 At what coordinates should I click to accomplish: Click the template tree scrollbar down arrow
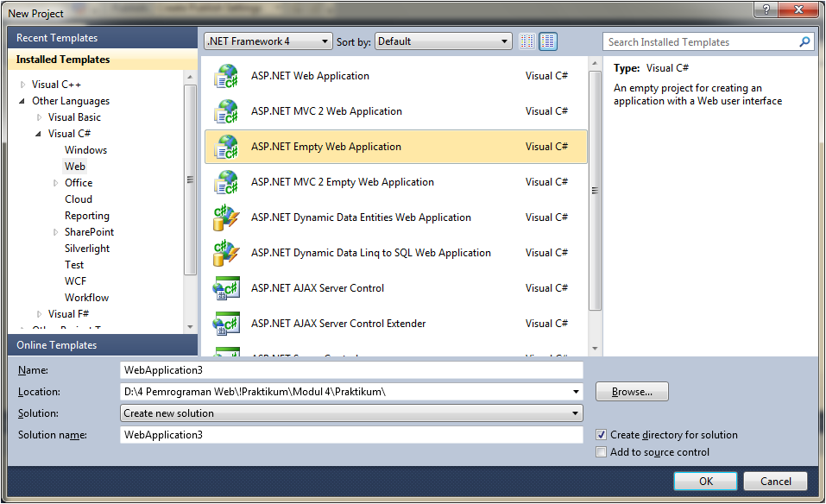(190, 326)
